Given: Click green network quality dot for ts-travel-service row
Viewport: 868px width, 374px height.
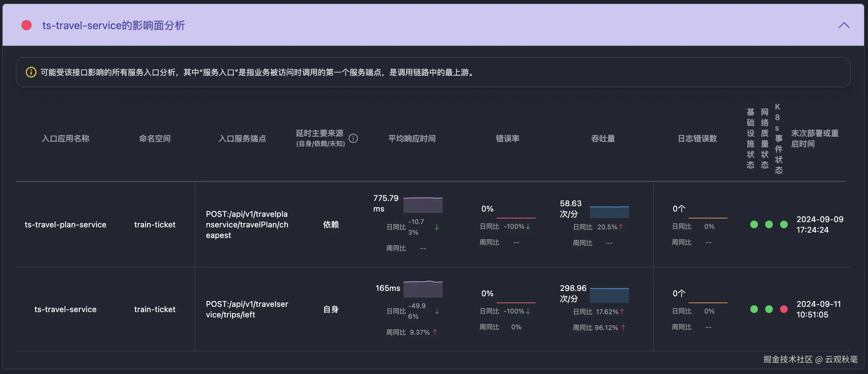Looking at the screenshot, I should [x=769, y=309].
